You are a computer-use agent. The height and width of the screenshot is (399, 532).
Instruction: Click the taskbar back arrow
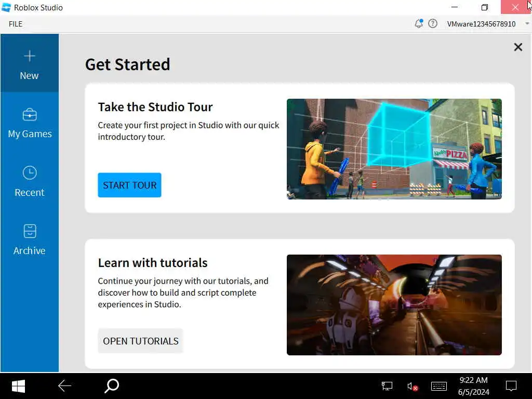coord(64,386)
